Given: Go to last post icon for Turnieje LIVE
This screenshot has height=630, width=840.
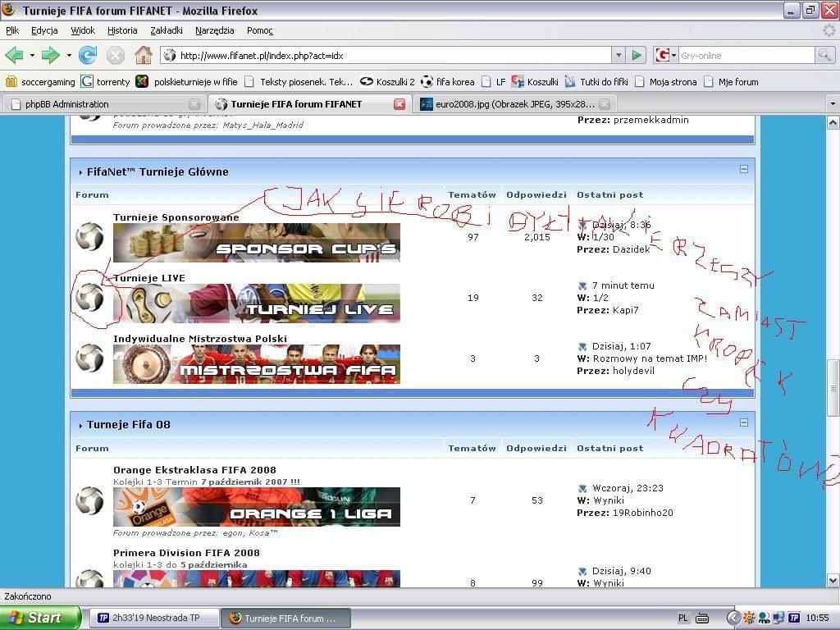Looking at the screenshot, I should (x=582, y=285).
